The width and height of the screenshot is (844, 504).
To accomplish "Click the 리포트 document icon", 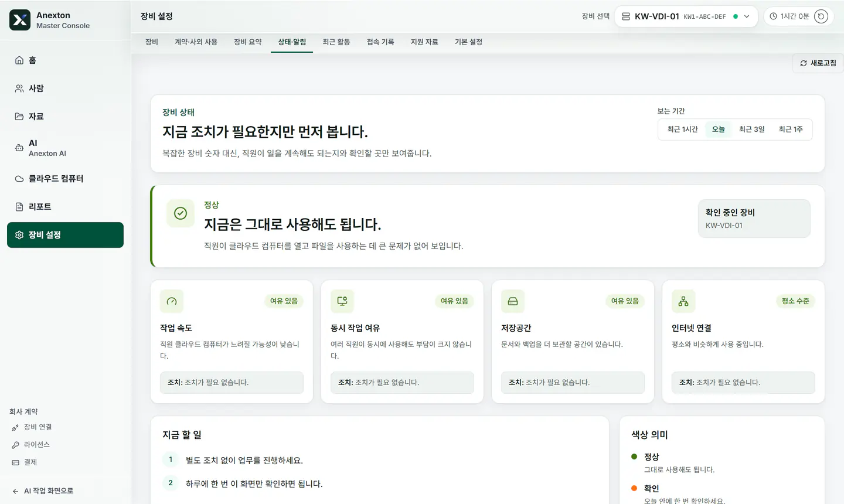I will 19,207.
